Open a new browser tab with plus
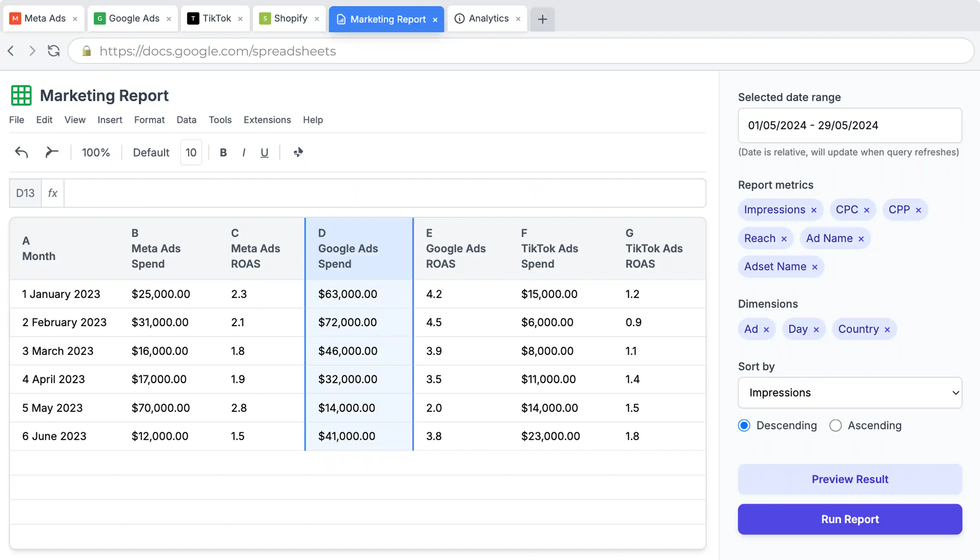Screen dimensions: 980x560 (x=542, y=19)
